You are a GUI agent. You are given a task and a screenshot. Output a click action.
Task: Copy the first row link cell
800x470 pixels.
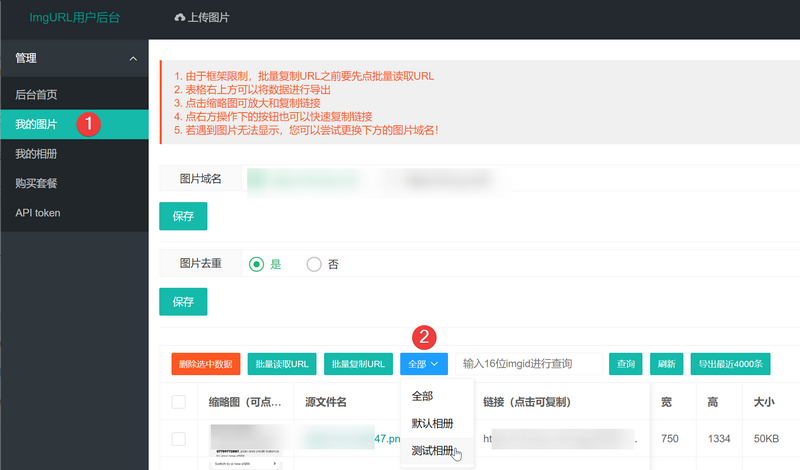pos(560,439)
